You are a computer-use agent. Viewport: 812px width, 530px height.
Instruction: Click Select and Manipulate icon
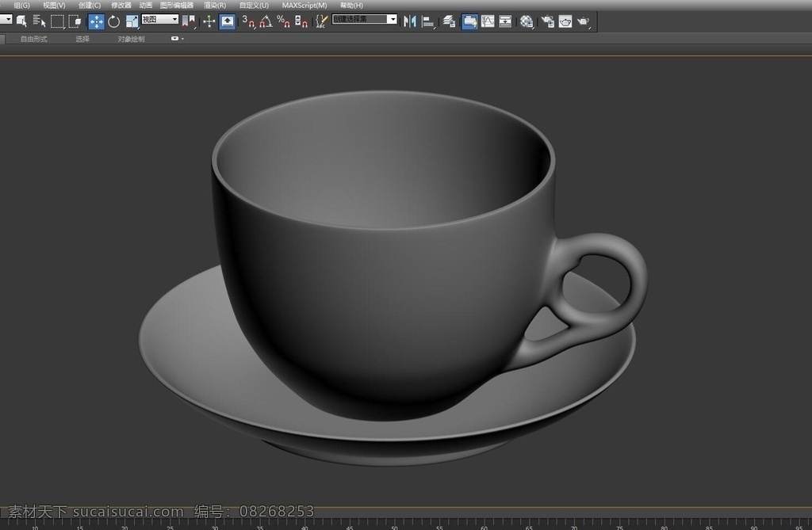tap(209, 21)
